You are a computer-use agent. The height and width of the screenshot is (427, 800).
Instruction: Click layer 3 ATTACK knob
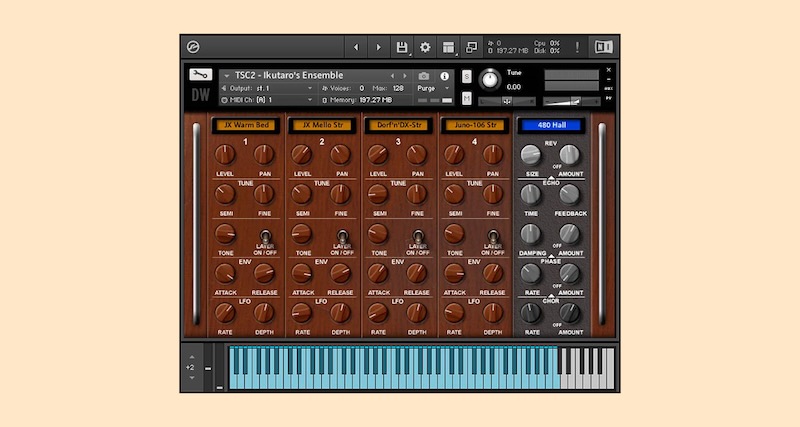click(378, 273)
